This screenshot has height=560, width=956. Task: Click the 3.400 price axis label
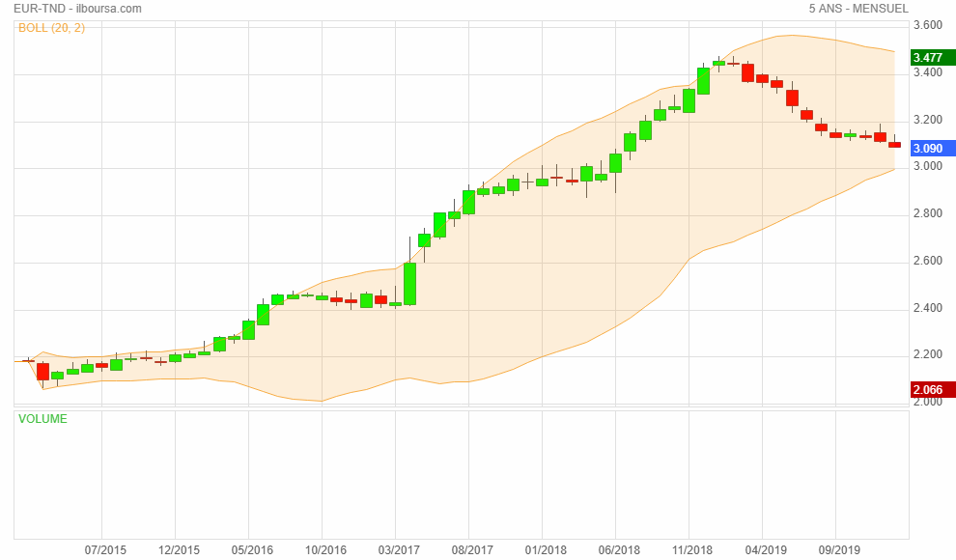click(x=927, y=72)
